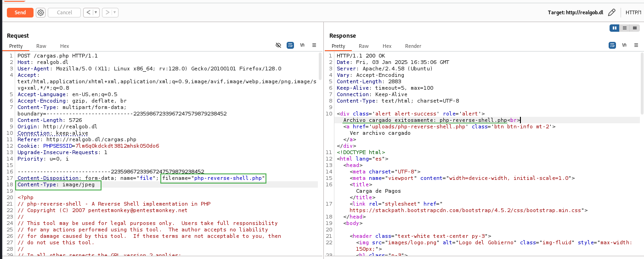Click the User-Agent header line

(149, 69)
